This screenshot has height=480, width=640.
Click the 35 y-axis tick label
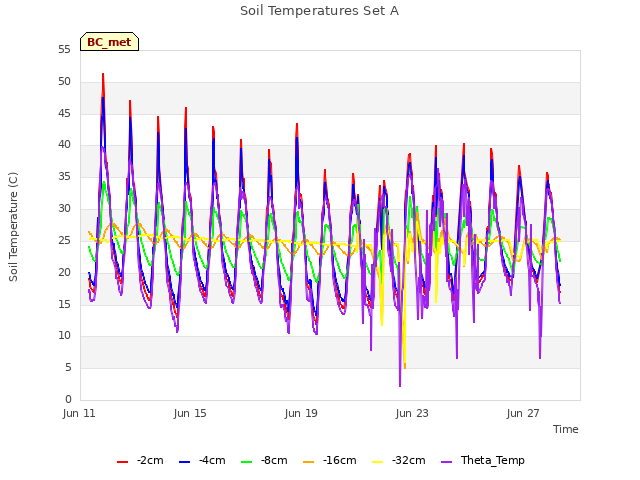(x=64, y=177)
